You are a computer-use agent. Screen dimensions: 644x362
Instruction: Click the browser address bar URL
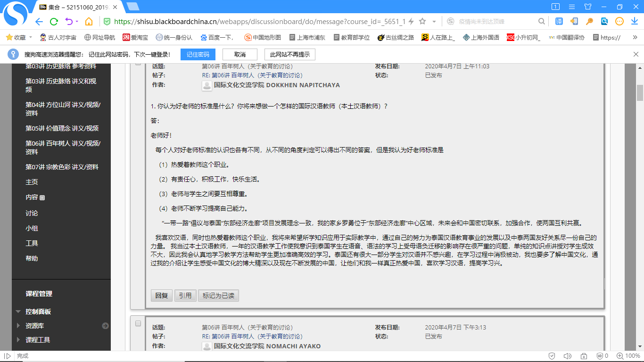(x=259, y=22)
